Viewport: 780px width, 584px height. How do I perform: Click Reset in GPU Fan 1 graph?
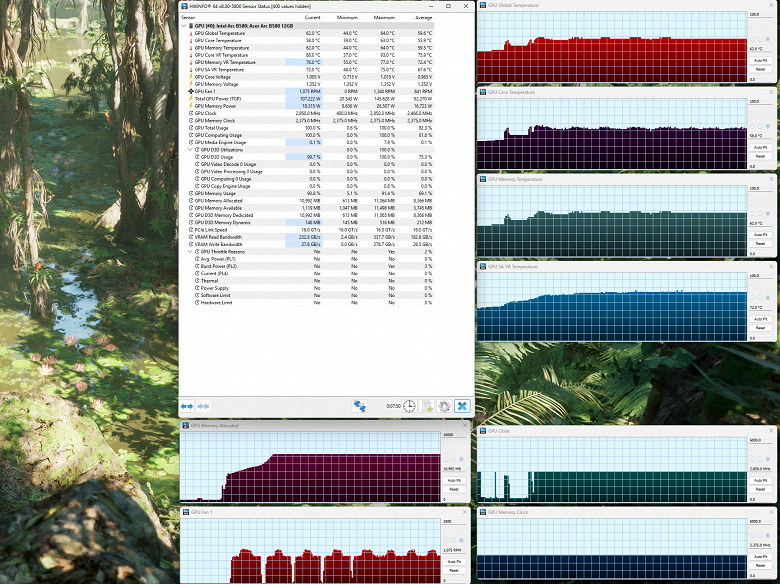(x=454, y=571)
